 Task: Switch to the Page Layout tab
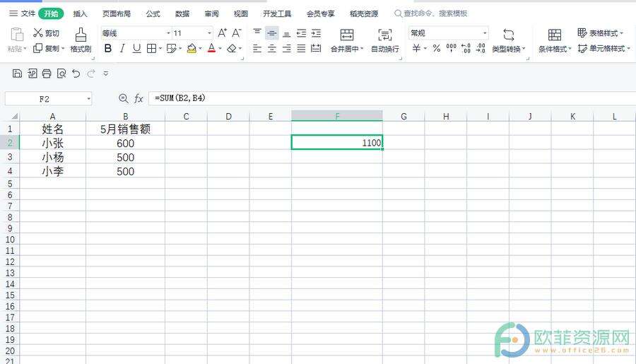point(117,14)
